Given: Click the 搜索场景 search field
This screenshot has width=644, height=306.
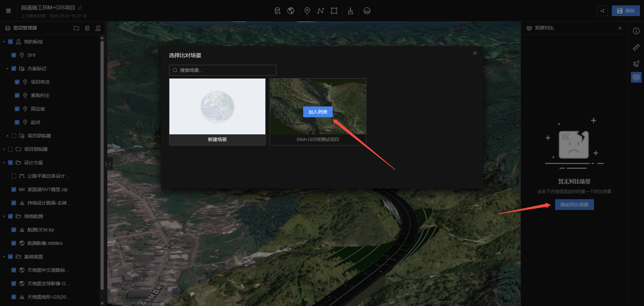Looking at the screenshot, I should click(225, 70).
